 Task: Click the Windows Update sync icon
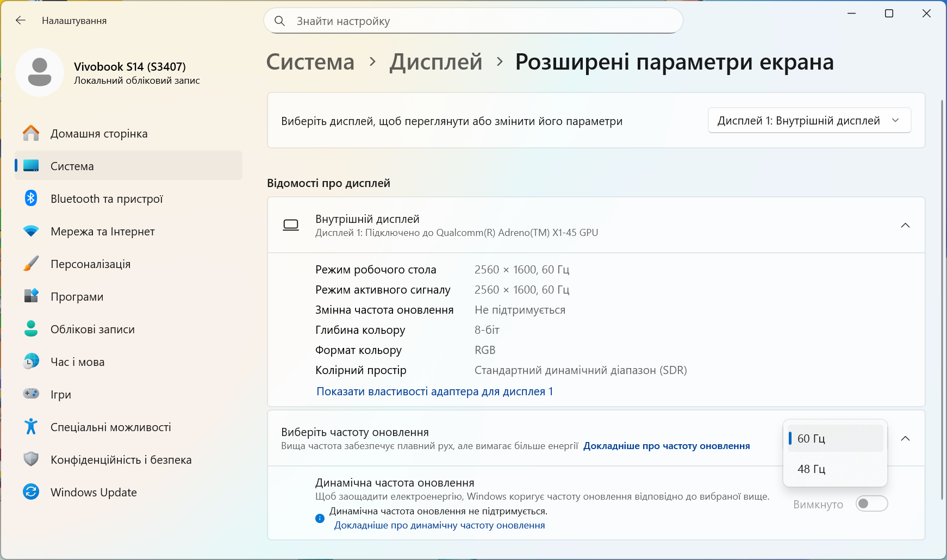[31, 492]
